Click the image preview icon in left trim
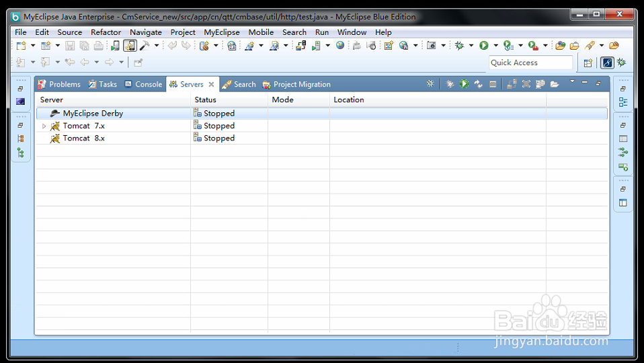 point(21,102)
